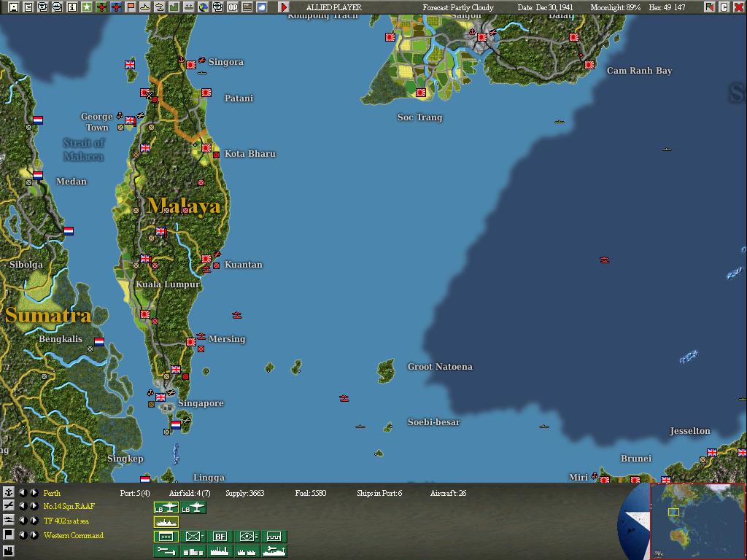Toggle the fortification unit filter button
The image size is (747, 560).
point(274,537)
